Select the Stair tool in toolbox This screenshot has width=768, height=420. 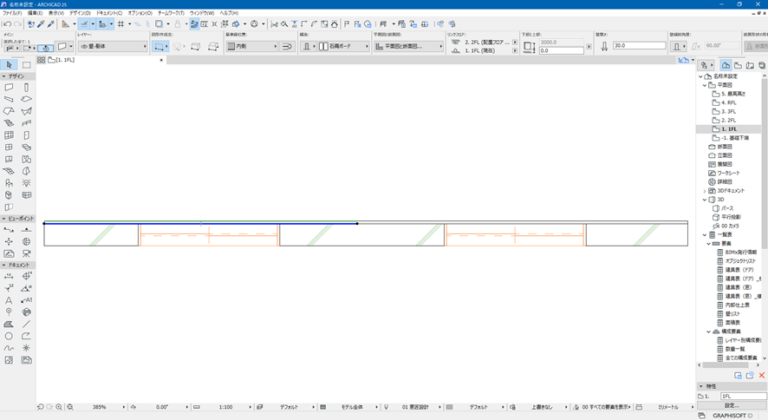[9, 123]
